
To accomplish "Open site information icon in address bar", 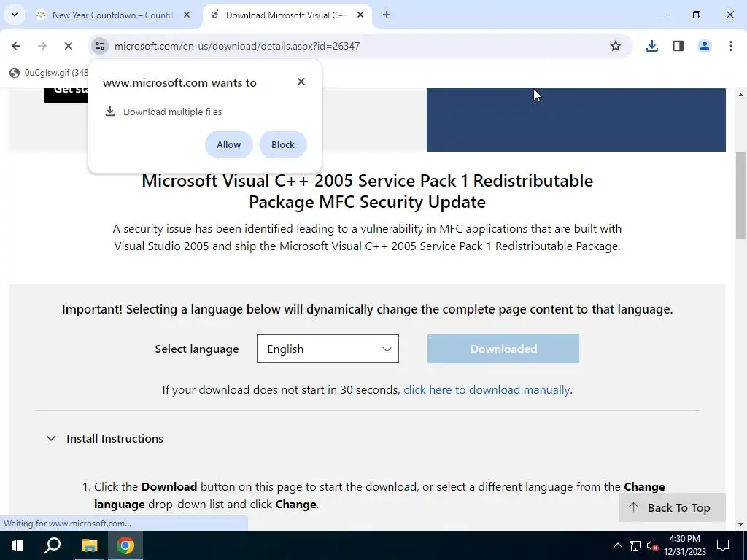I will coord(99,46).
